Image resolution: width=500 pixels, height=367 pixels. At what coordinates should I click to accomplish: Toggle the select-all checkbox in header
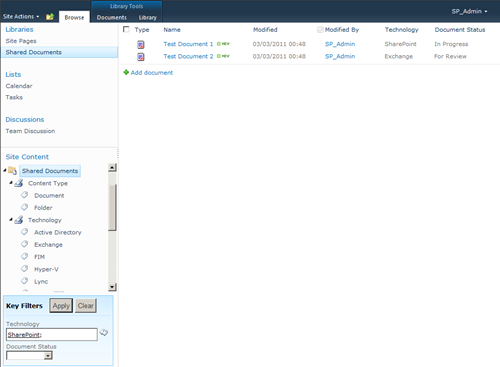pos(126,29)
